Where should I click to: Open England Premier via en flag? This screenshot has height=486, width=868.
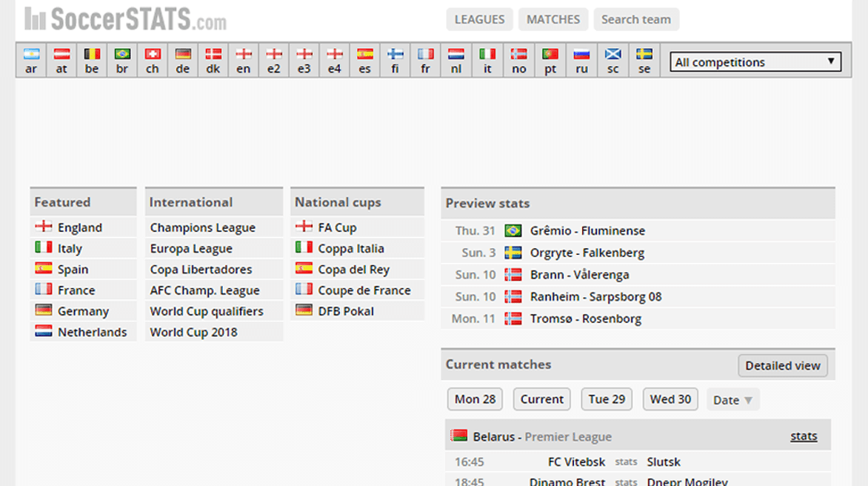coord(244,60)
